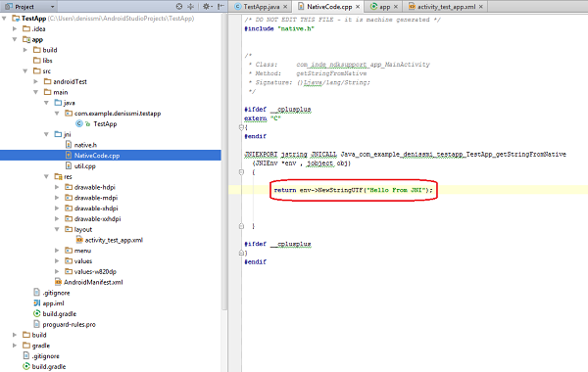Select app.iml file icon

coord(37,302)
